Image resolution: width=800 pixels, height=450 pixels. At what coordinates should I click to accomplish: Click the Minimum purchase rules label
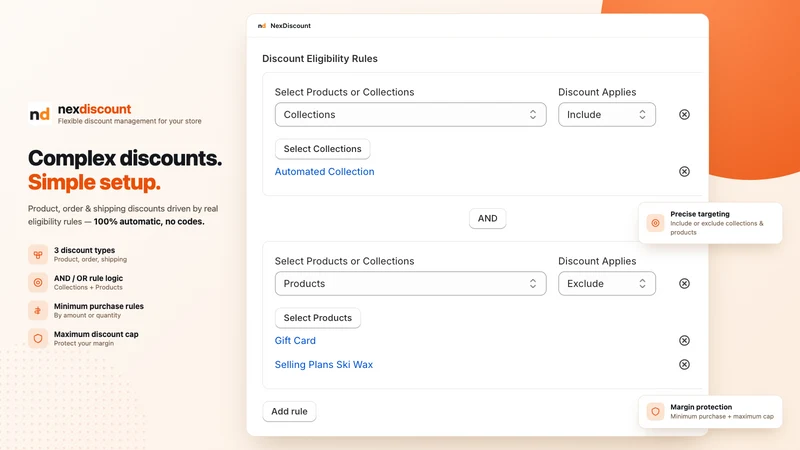98,306
